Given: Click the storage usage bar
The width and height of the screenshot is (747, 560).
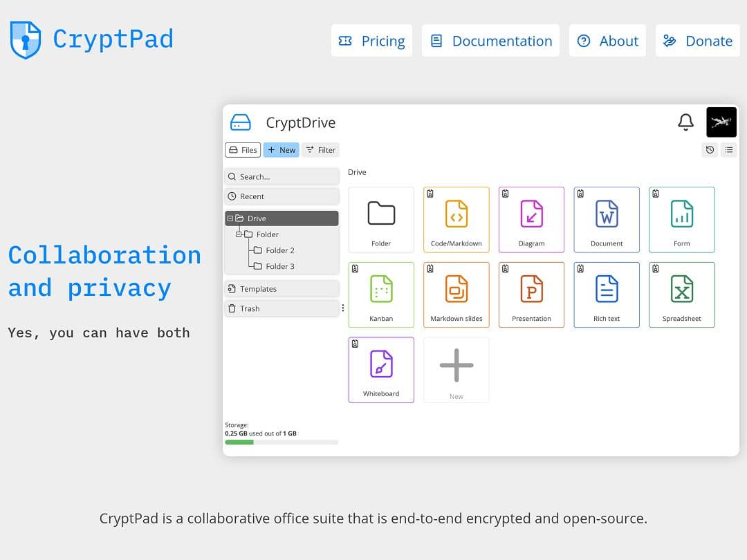Looking at the screenshot, I should pyautogui.click(x=282, y=442).
